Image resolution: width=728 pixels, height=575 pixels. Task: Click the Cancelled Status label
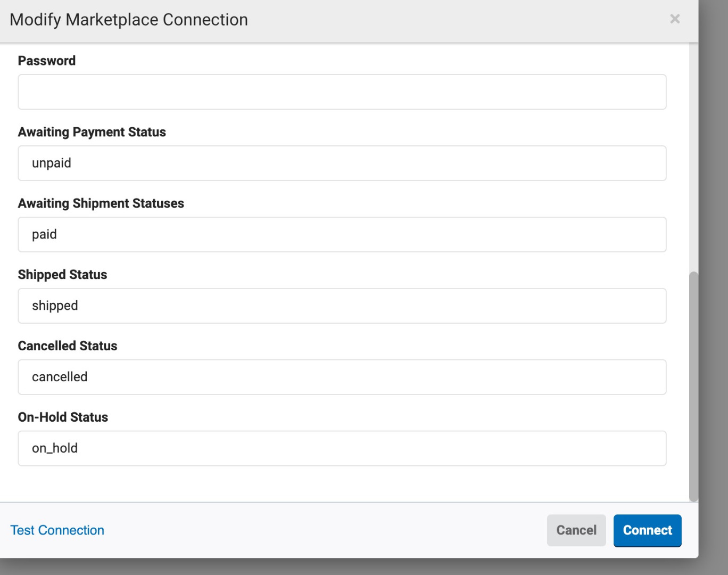coord(68,346)
